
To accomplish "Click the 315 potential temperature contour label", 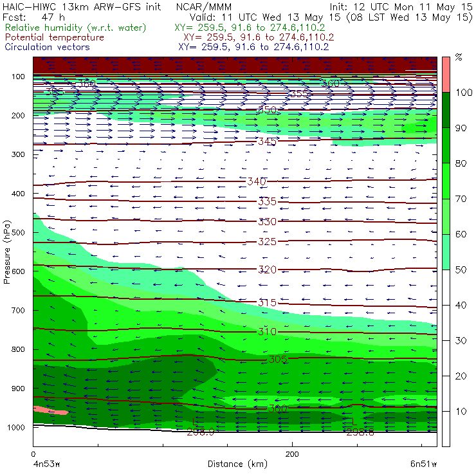I will coord(267,303).
